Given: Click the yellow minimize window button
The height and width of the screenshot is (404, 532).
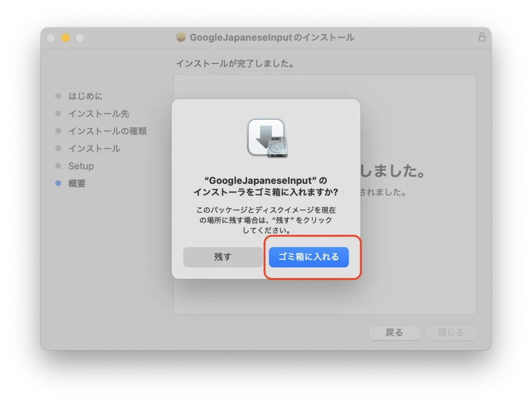Looking at the screenshot, I should pyautogui.click(x=65, y=37).
